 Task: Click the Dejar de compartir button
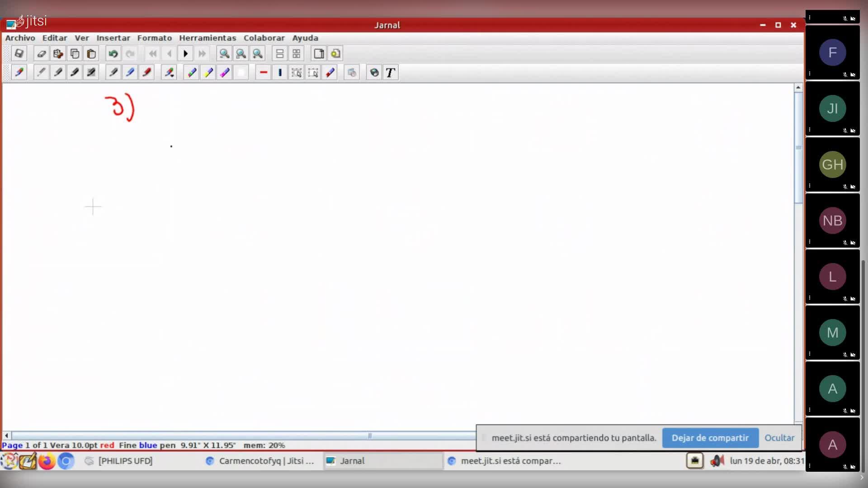click(710, 438)
